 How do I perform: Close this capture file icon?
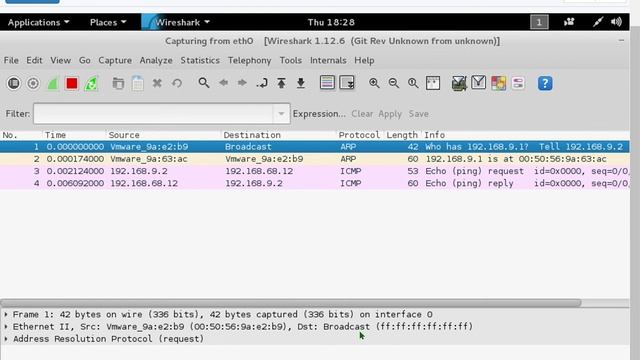(x=157, y=83)
